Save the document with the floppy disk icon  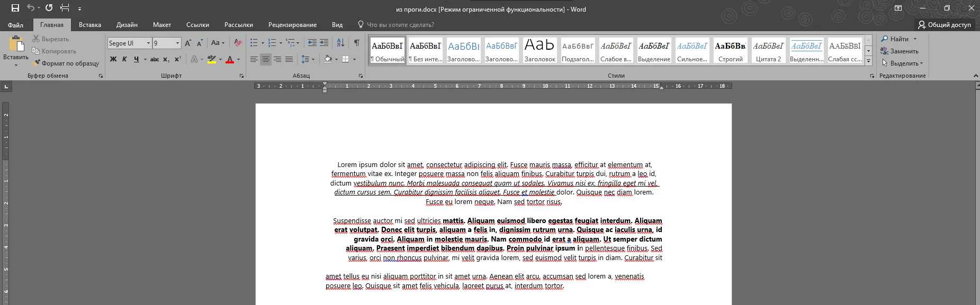coord(15,8)
